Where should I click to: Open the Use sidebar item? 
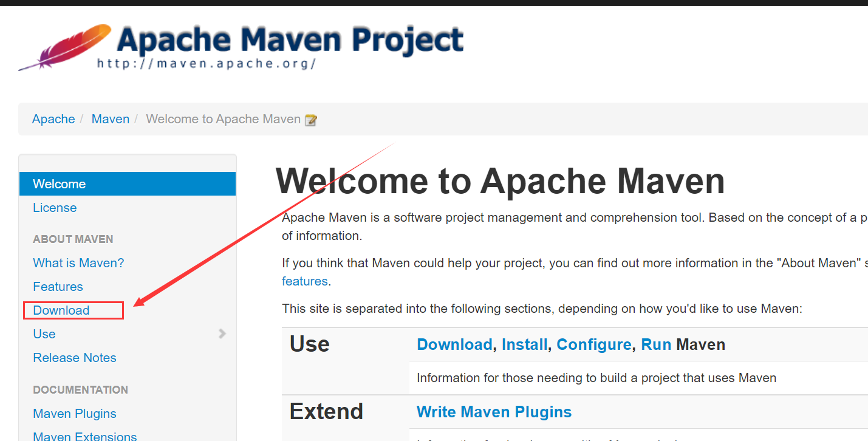click(x=44, y=334)
